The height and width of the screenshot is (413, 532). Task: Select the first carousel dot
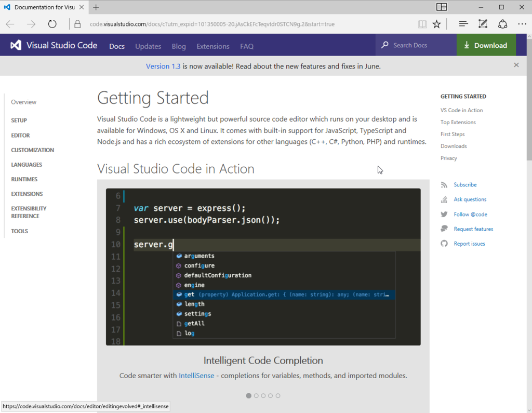click(x=249, y=396)
